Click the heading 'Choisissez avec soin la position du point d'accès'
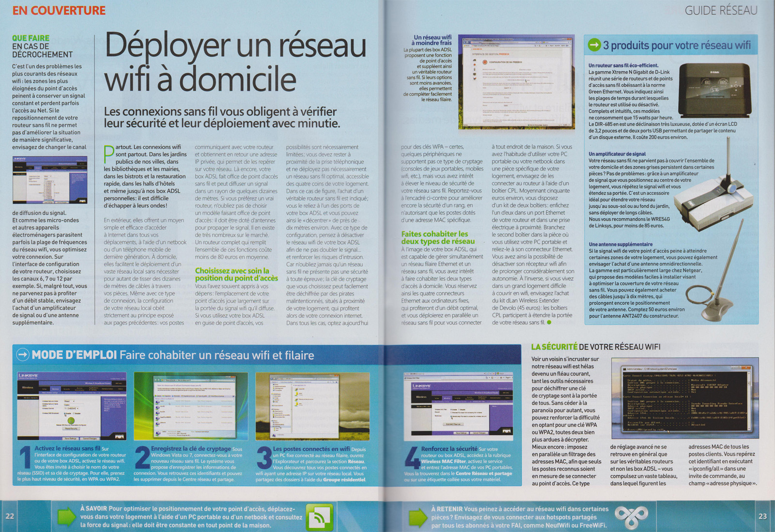The image size is (775, 532). [x=236, y=275]
